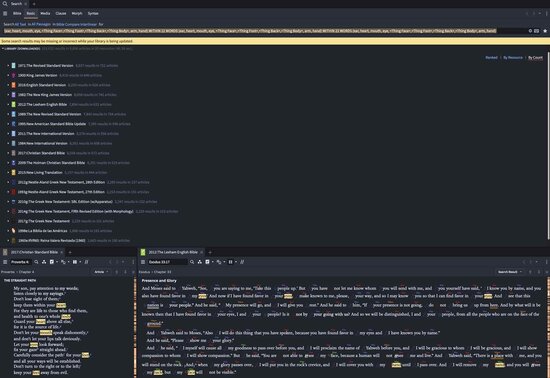Add a new tab beside Christian Standard Bible
Screen dimensions: 550x378
(70, 252)
